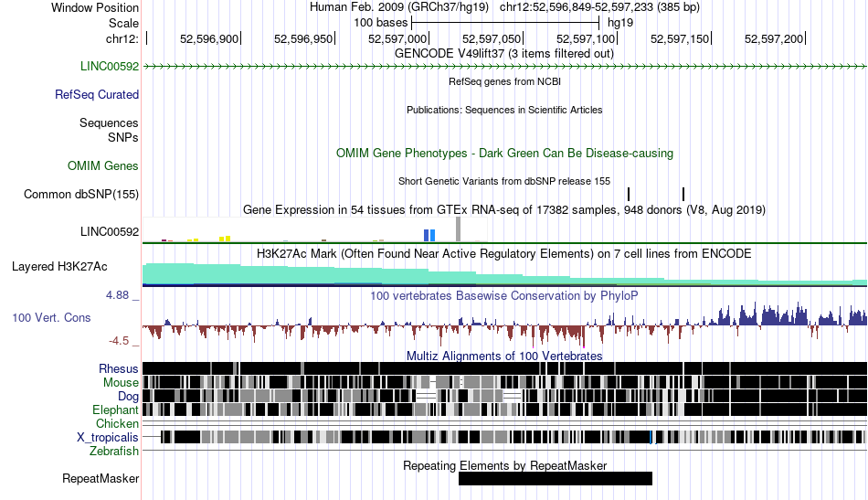Image resolution: width=868 pixels, height=500 pixels.
Task: Click the X_tropicalis alignment bar
Action: pyautogui.click(x=513, y=437)
